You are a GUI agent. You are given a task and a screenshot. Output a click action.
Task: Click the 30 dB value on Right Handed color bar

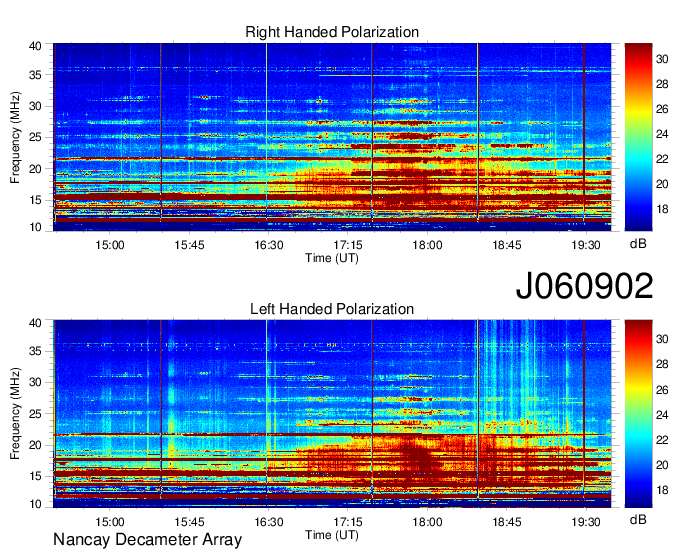pos(662,59)
